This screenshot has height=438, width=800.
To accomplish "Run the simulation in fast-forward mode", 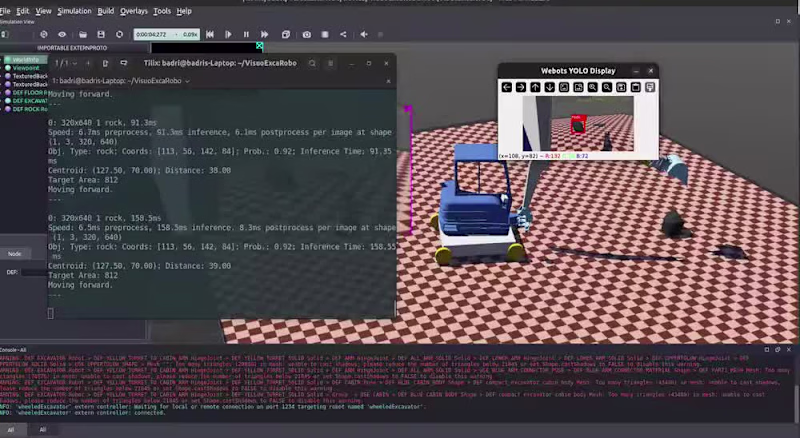I will [x=264, y=34].
